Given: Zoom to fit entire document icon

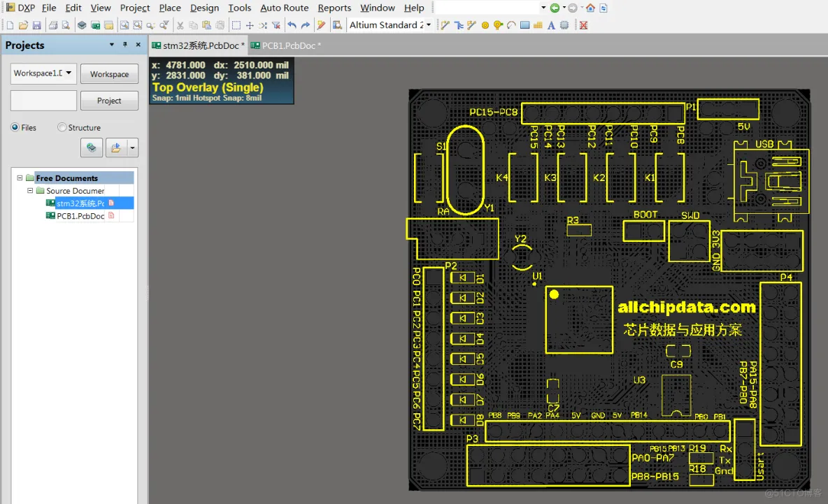Looking at the screenshot, I should (124, 25).
